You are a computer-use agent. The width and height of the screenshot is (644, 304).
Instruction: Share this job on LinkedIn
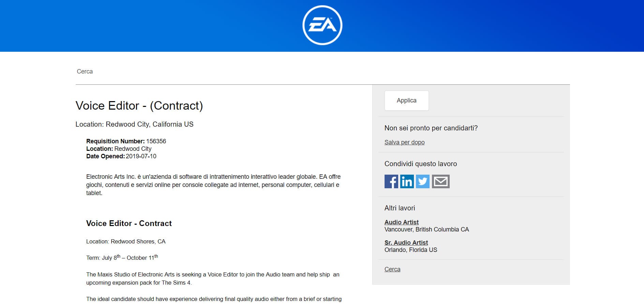coord(407,181)
